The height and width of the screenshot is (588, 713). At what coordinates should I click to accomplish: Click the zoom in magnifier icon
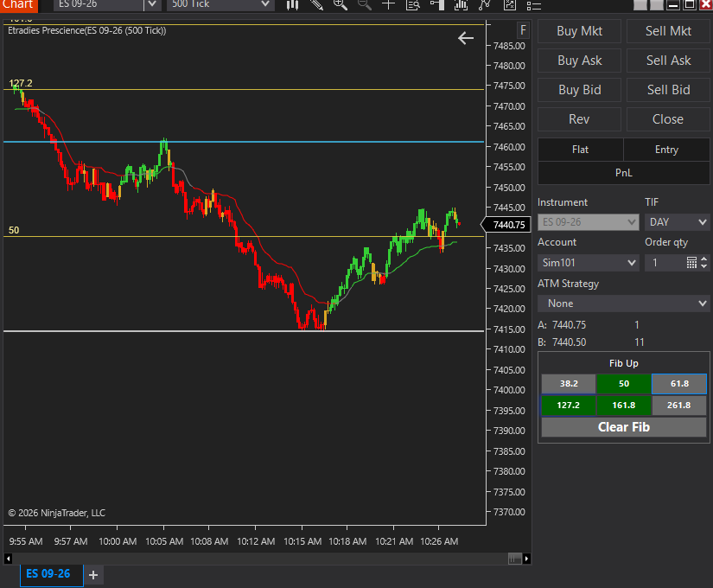coord(341,5)
